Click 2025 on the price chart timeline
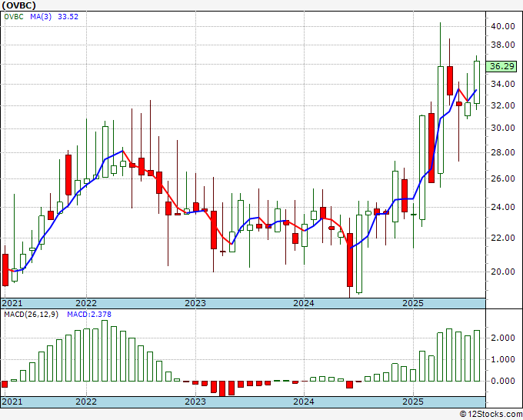This screenshot has height=420, width=523. pos(413,303)
